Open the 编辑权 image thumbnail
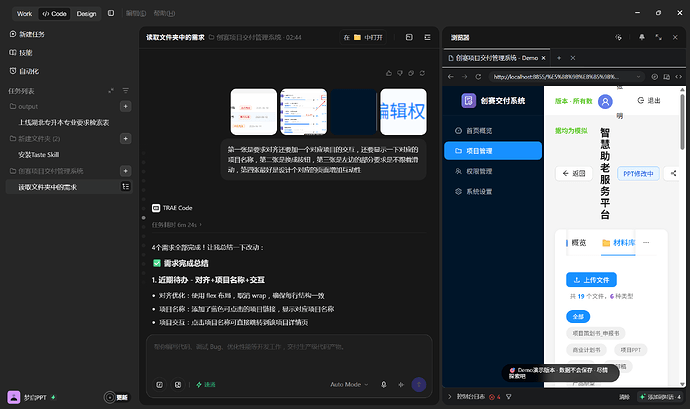Screen dimensions: 690x409 [x=404, y=112]
